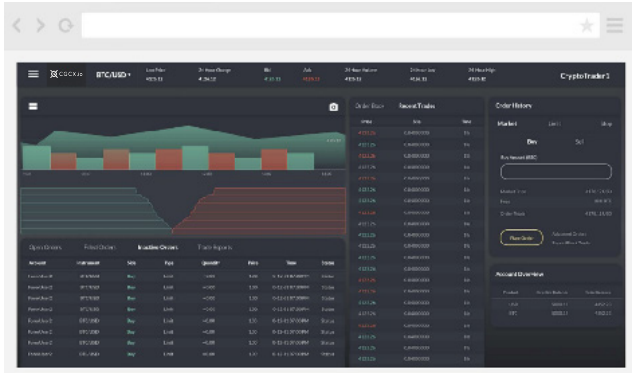Click the Account column header in orders table

pyautogui.click(x=37, y=263)
